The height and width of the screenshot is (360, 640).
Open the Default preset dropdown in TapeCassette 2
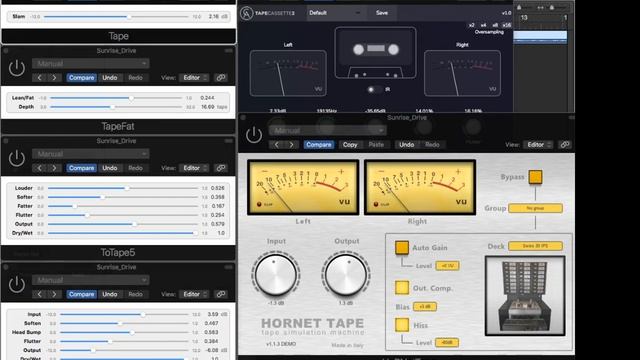pyautogui.click(x=336, y=13)
